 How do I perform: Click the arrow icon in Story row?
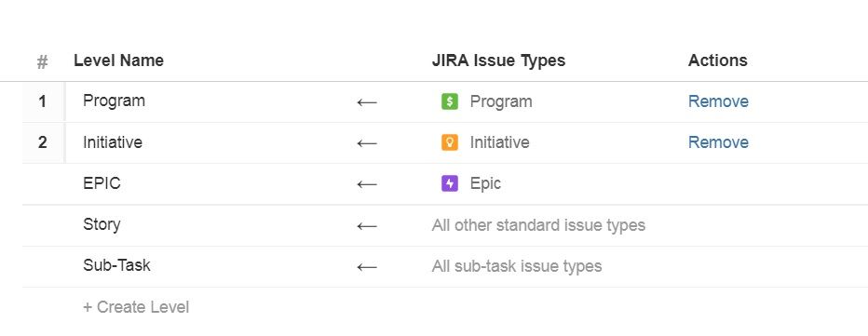(x=367, y=226)
